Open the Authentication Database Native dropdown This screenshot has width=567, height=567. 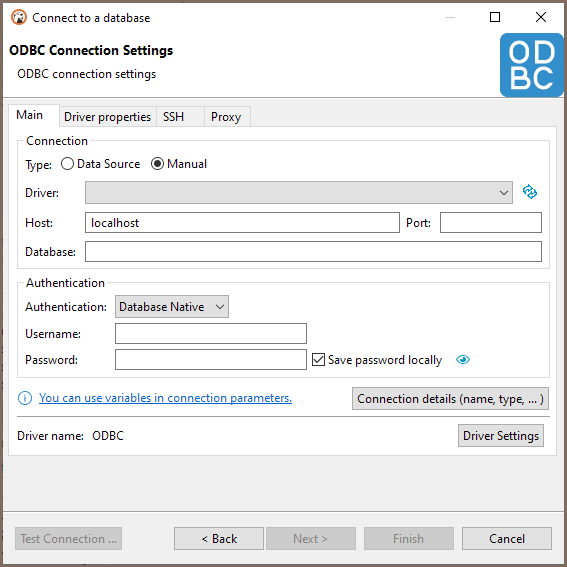coord(172,307)
